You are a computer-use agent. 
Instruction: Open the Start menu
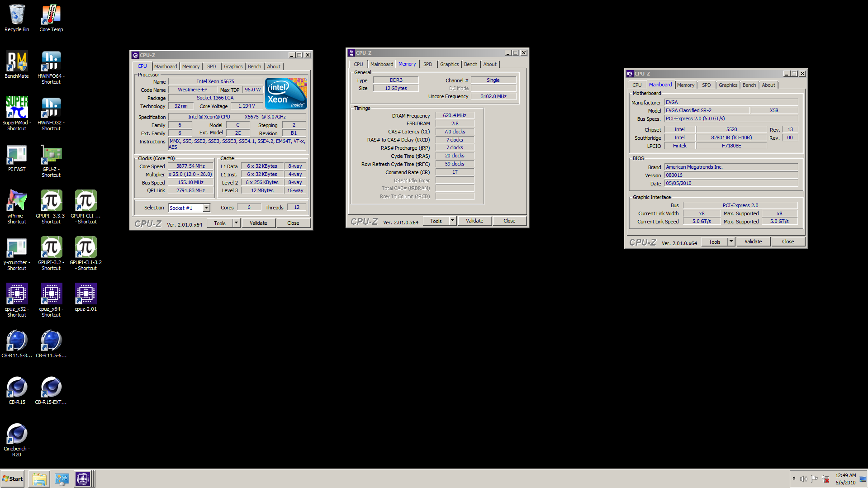point(13,479)
